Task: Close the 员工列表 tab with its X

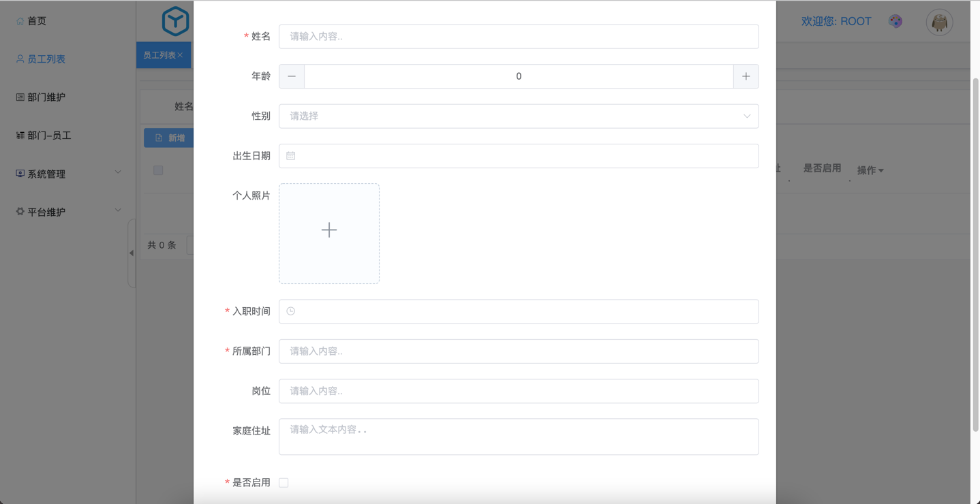Action: pos(181,55)
